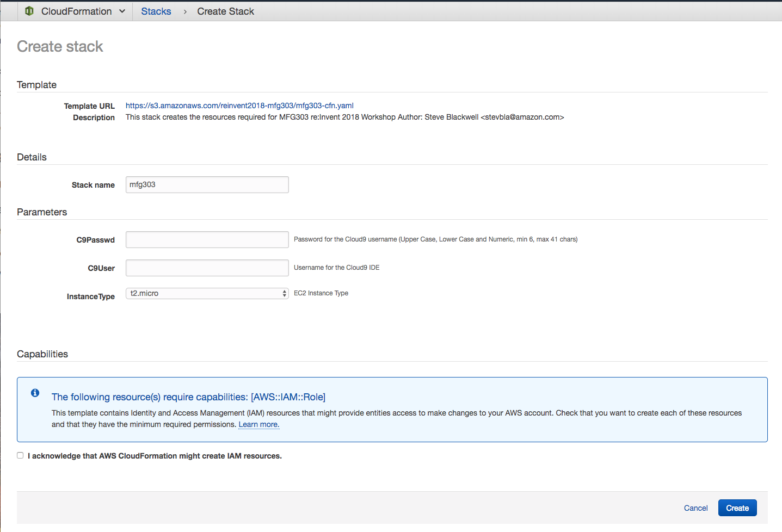Click the 'EC2 Instance Type' help text
Image resolution: width=782 pixels, height=532 pixels.
click(x=321, y=293)
